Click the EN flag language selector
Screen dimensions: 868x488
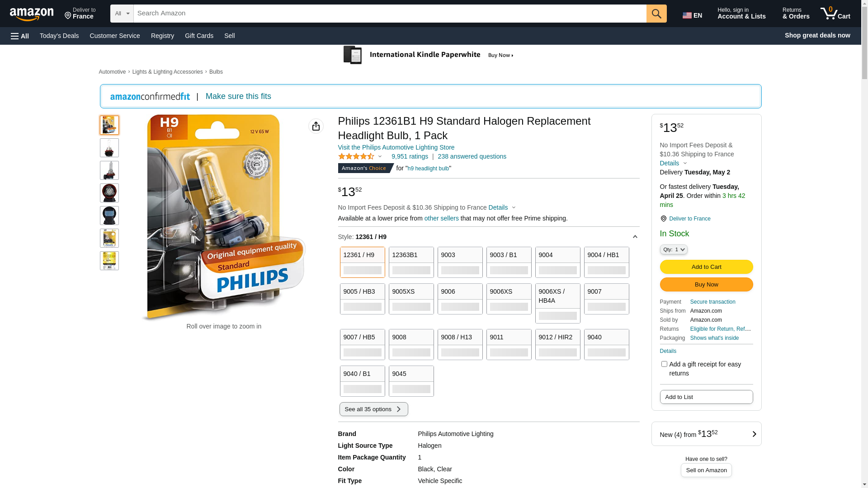coord(692,15)
